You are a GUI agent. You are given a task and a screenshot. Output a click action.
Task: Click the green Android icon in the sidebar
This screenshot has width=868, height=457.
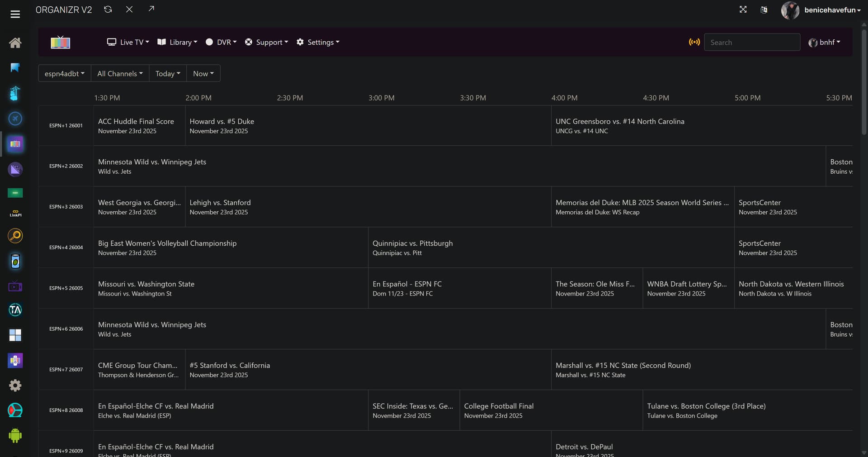pos(15,435)
